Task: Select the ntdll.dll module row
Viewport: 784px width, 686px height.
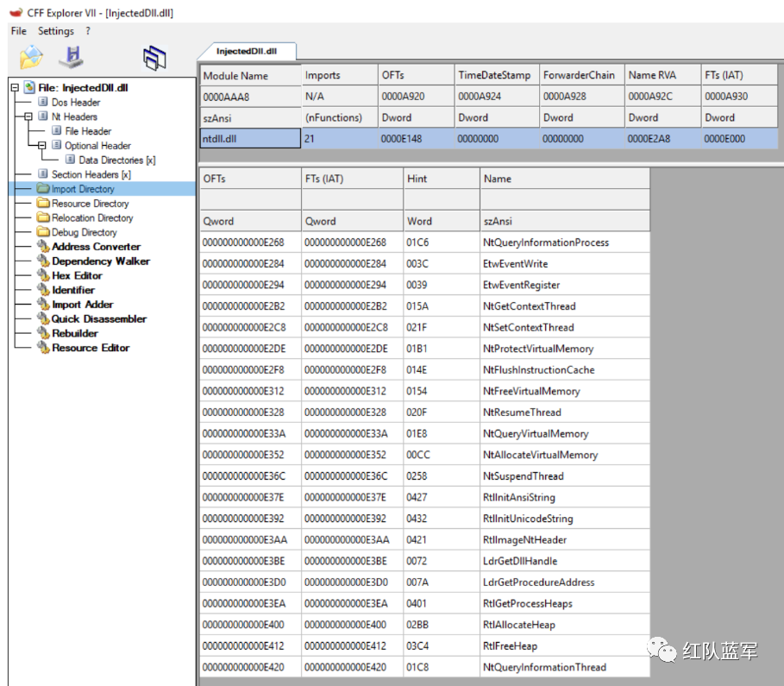Action: click(x=488, y=139)
